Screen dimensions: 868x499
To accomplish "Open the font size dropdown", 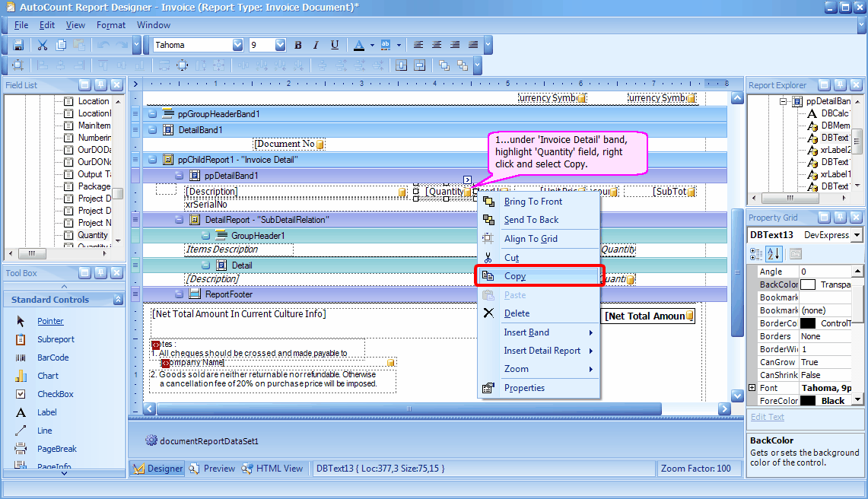I will pyautogui.click(x=280, y=45).
